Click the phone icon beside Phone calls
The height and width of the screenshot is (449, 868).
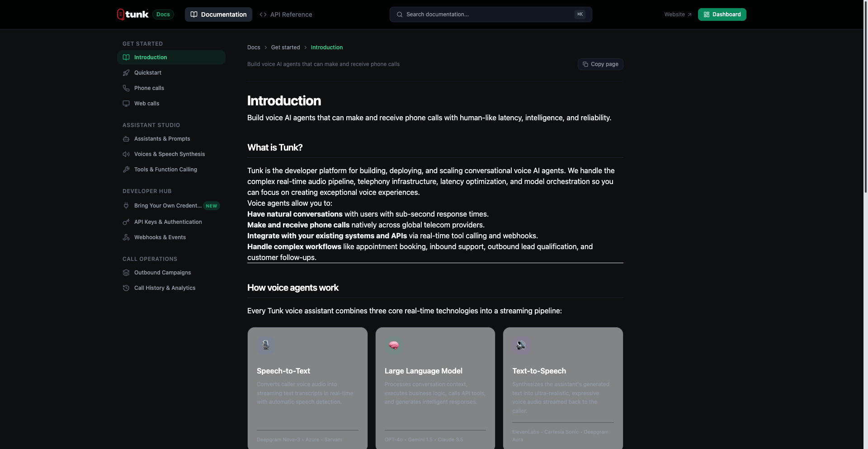tap(126, 88)
